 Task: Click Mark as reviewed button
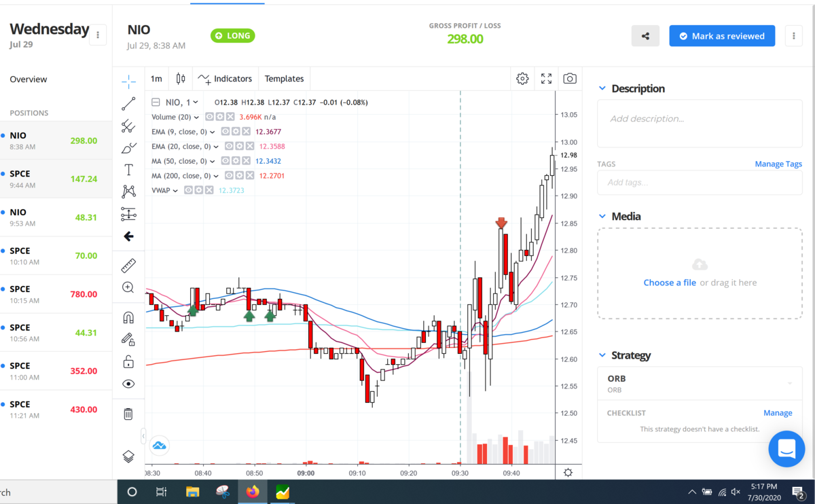click(x=722, y=36)
